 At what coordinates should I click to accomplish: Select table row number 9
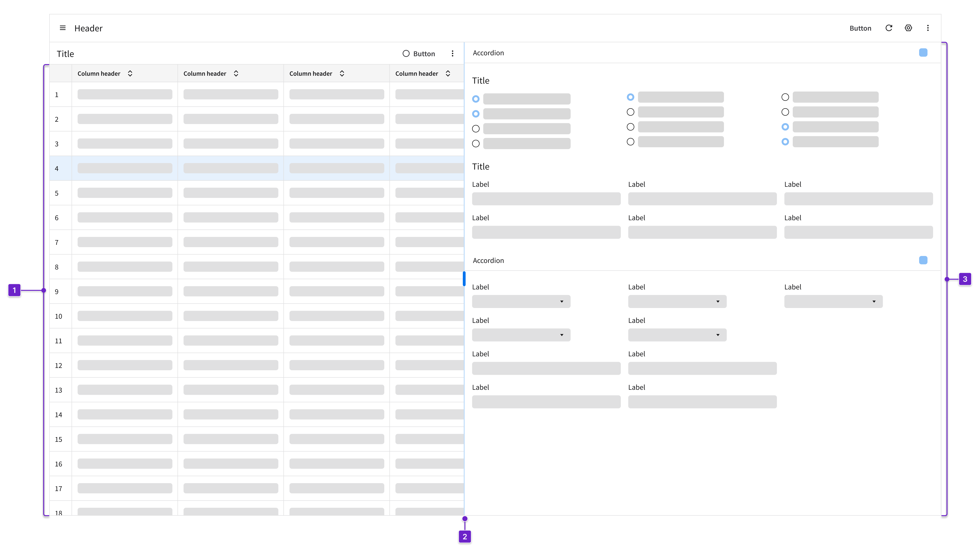point(57,291)
